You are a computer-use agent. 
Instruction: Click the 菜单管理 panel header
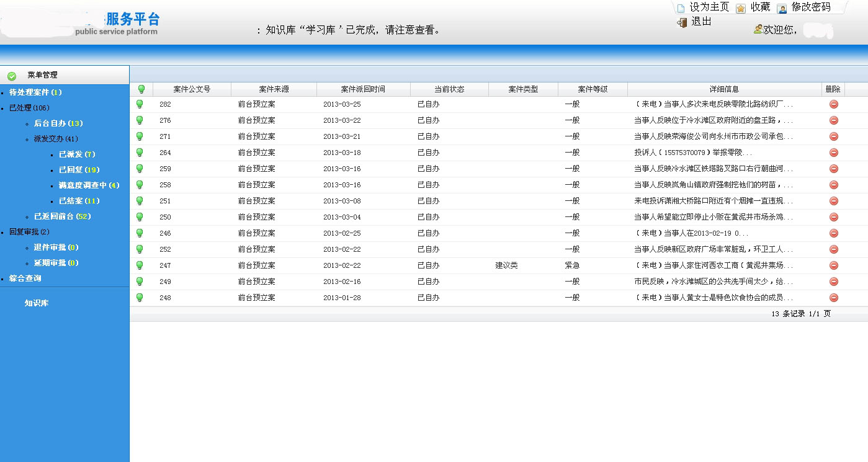[x=65, y=75]
